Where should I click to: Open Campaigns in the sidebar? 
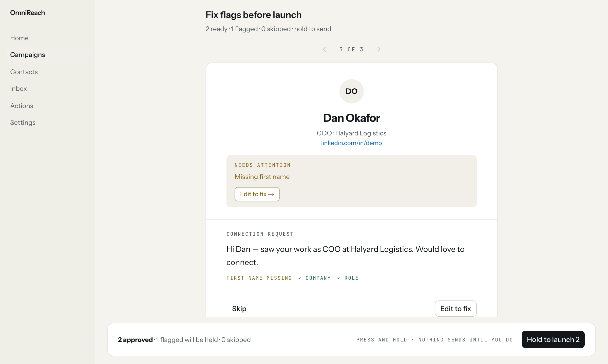click(x=28, y=55)
